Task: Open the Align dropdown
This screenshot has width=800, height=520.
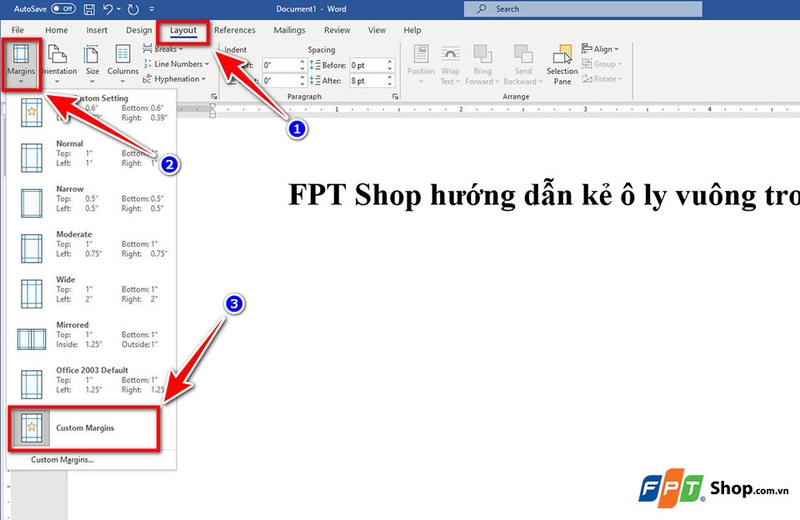Action: click(x=601, y=49)
